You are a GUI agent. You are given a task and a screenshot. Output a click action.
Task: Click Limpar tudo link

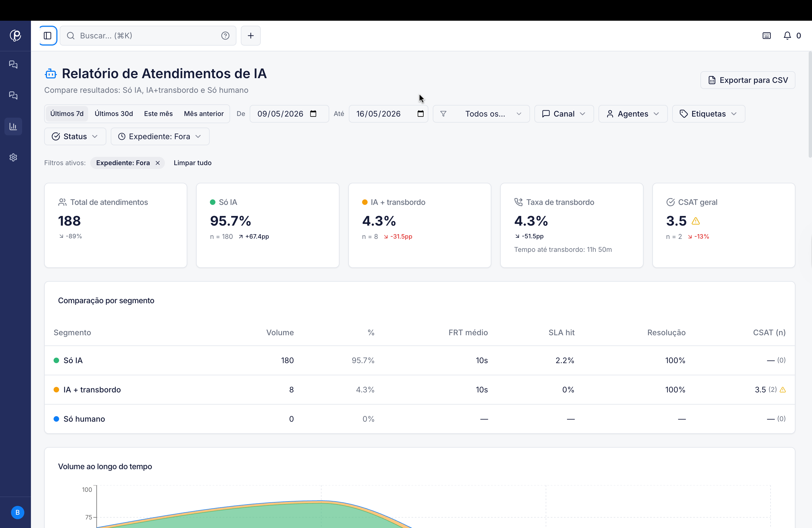193,163
